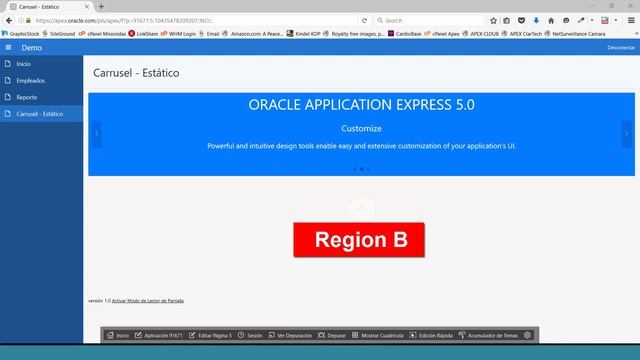Screen dimensions: 640x360
Task: Open the APEX ClarTech bookmark
Action: point(522,34)
